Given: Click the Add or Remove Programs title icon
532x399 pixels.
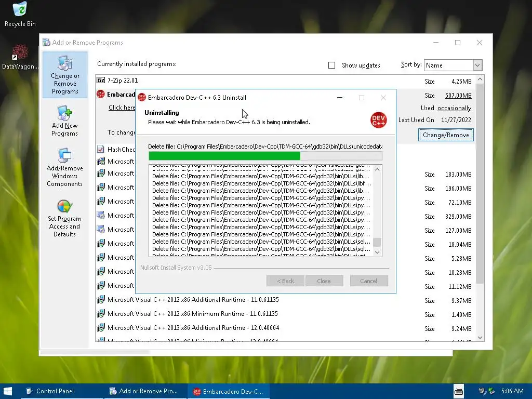Looking at the screenshot, I should pos(46,43).
